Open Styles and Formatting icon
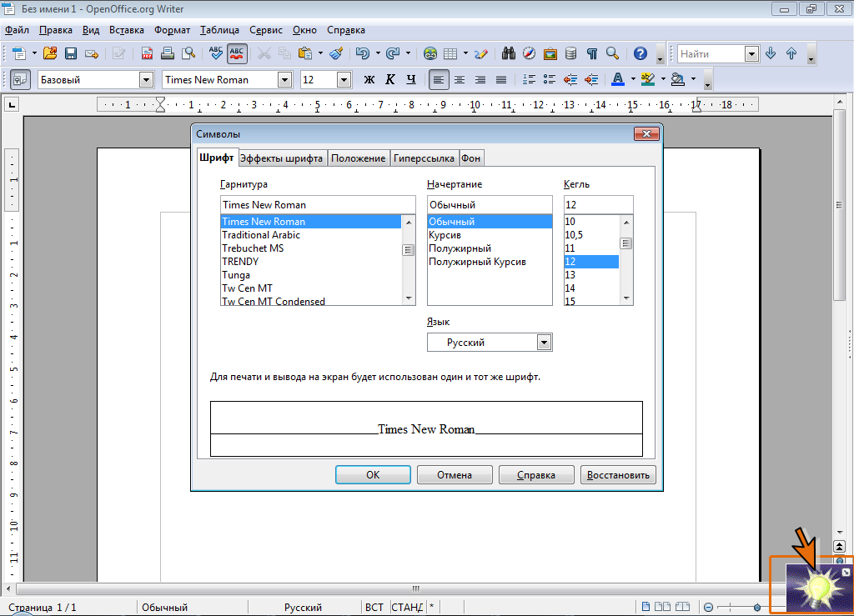The width and height of the screenshot is (854, 616). (x=20, y=79)
